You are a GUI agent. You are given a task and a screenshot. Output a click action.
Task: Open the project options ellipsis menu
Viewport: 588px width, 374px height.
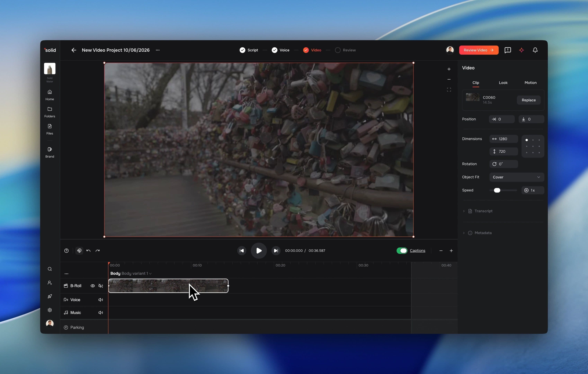point(158,50)
